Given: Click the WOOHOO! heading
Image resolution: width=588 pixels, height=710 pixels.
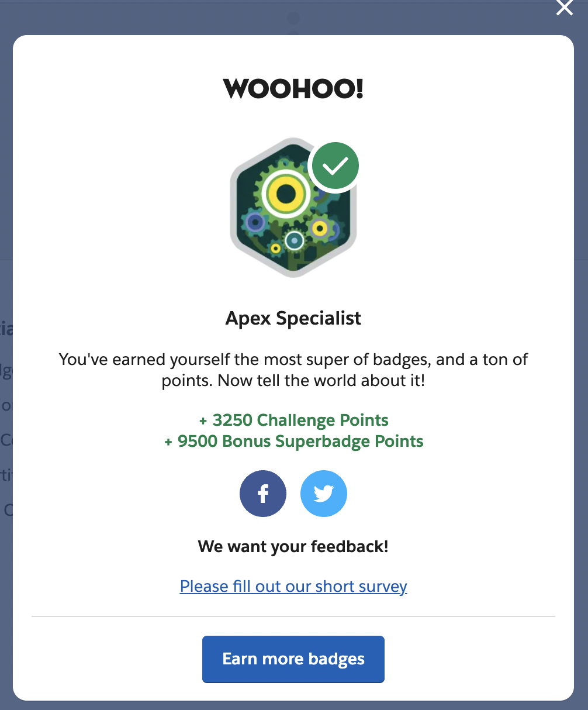Looking at the screenshot, I should [293, 89].
